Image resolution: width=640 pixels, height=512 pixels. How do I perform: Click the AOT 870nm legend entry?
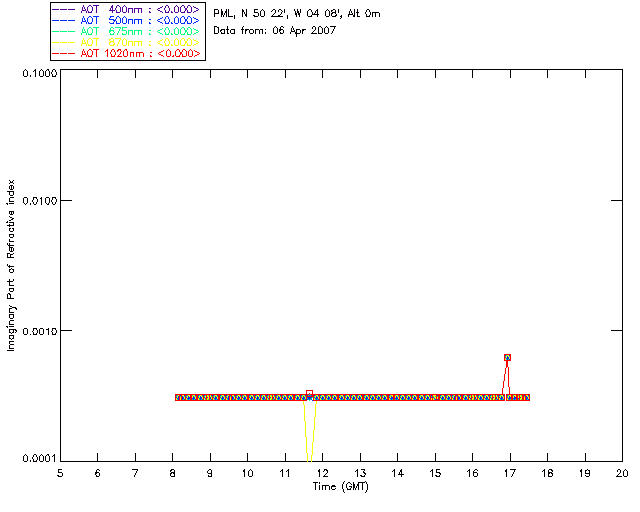(126, 42)
